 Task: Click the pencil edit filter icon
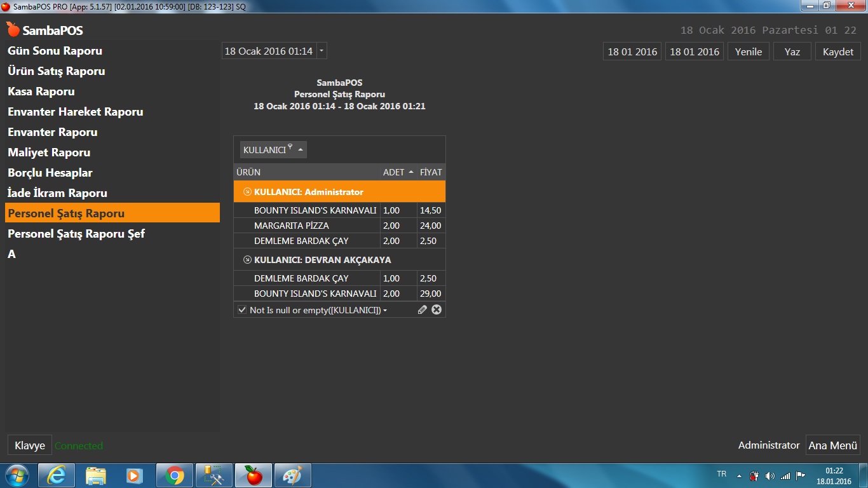423,310
